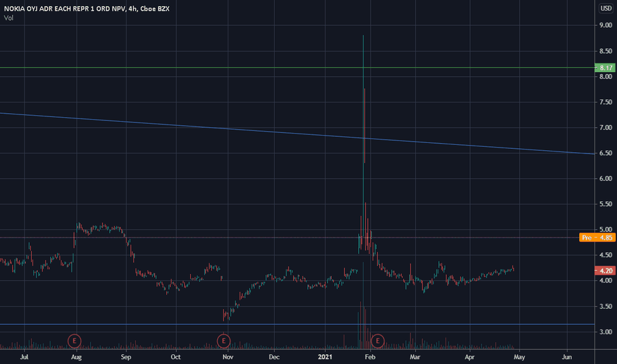Click the 9.00 price axis value
Viewport: 617px width, 364px height.
pyautogui.click(x=606, y=25)
